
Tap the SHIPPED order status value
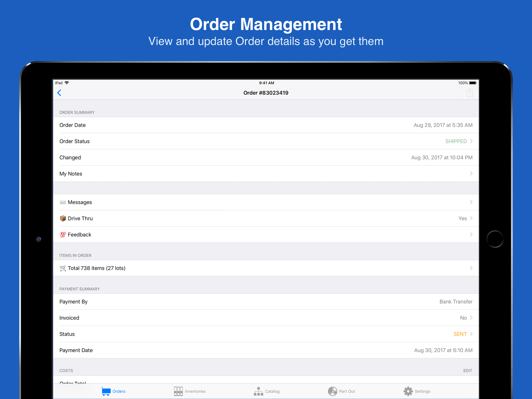tap(456, 141)
